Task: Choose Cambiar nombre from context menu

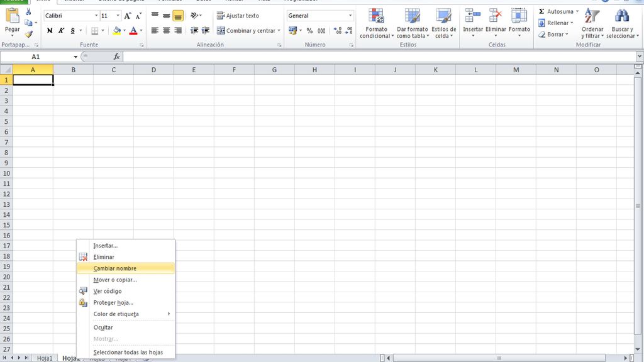Action: point(126,268)
